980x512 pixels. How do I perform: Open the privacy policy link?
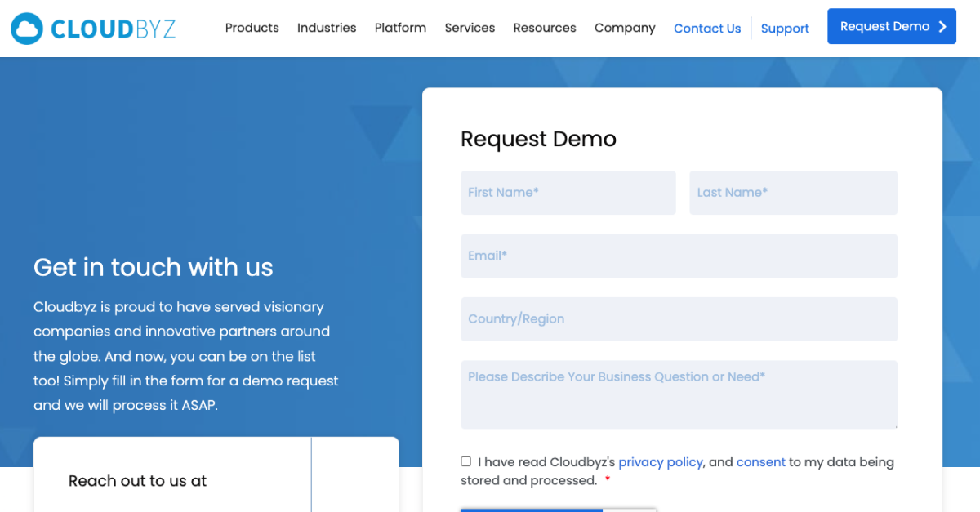click(661, 462)
